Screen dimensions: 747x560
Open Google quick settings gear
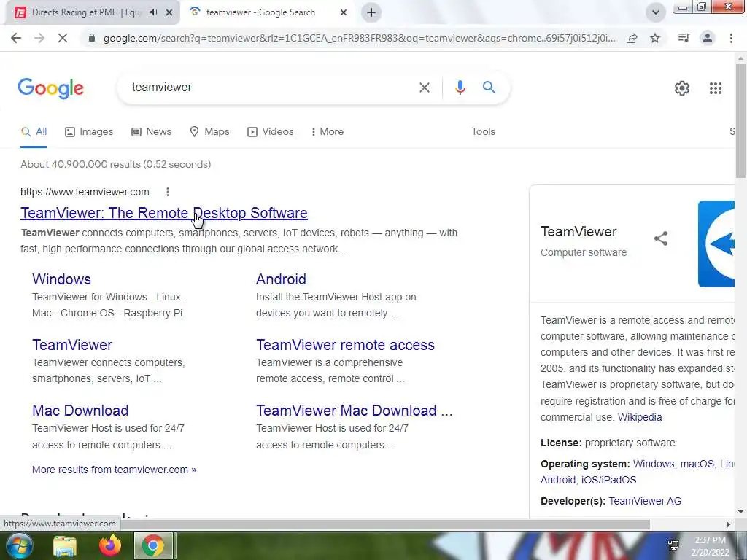[682, 88]
